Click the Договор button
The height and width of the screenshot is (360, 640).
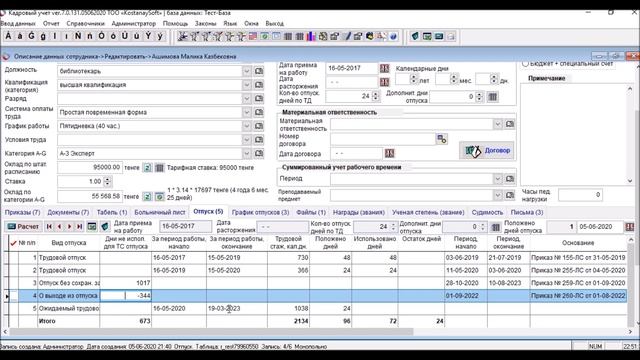487,151
